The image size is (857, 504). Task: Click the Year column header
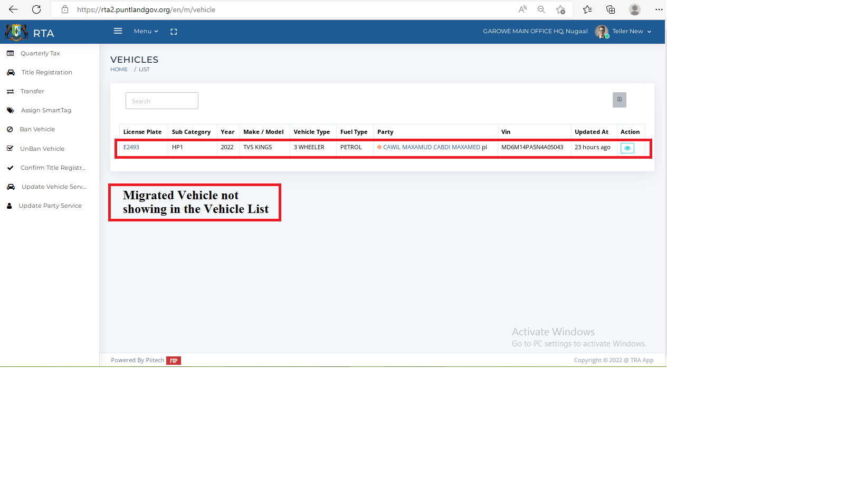pos(227,132)
